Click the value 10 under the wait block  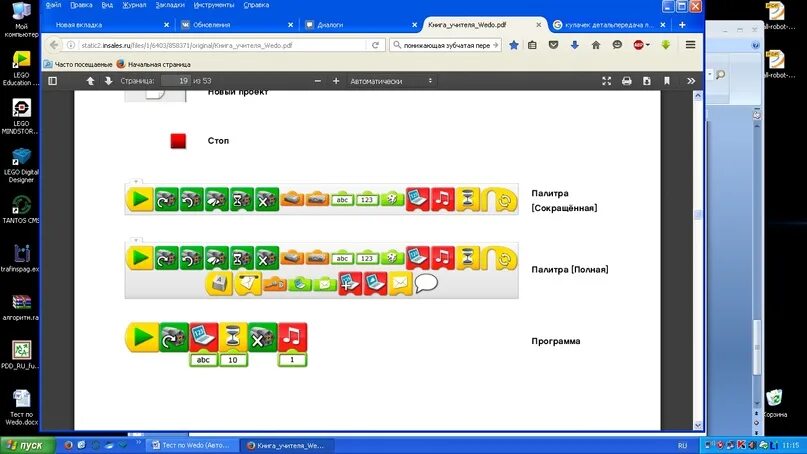[x=233, y=360]
